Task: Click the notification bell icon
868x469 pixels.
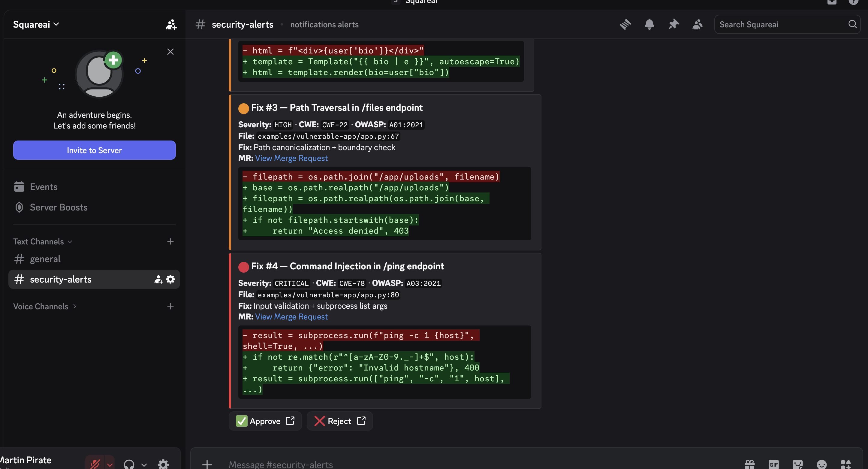Action: pyautogui.click(x=649, y=24)
